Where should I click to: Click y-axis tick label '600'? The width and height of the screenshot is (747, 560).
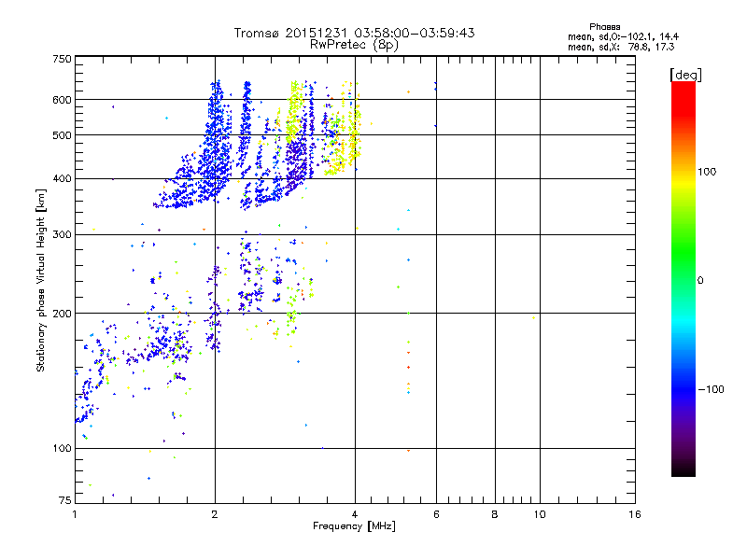pos(62,100)
